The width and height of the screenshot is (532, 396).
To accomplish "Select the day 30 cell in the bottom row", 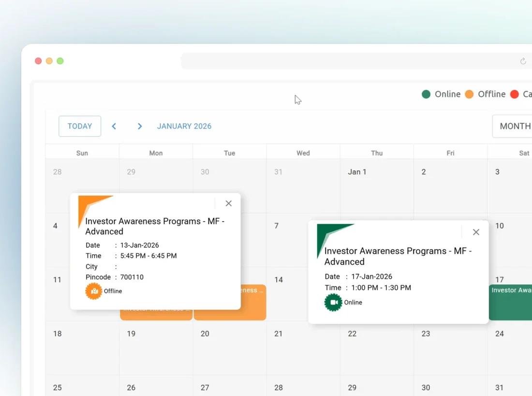I will click(451, 386).
